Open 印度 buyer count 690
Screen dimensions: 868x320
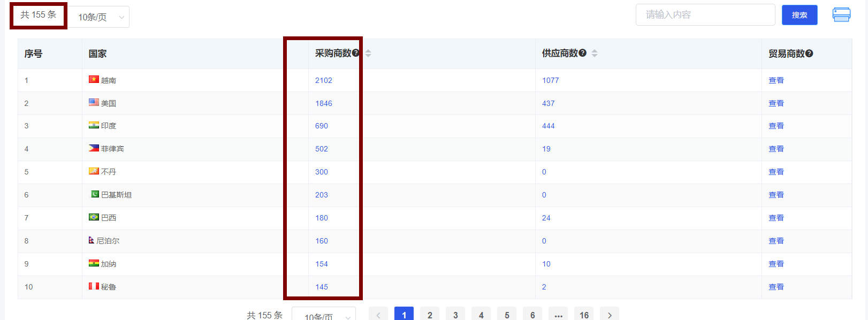click(x=322, y=126)
